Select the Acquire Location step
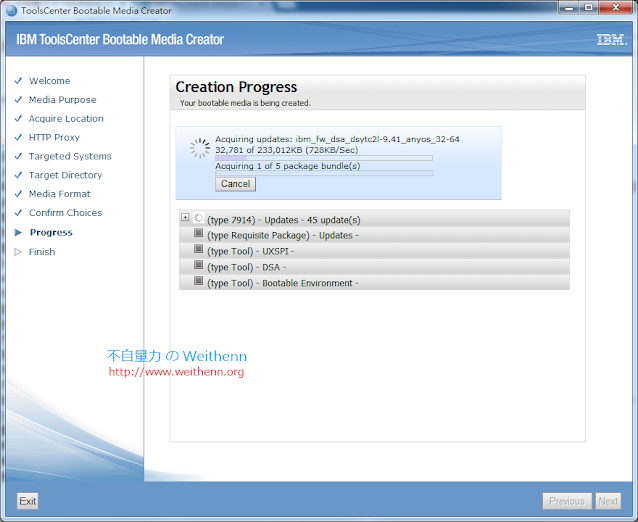This screenshot has height=522, width=638. 66,118
